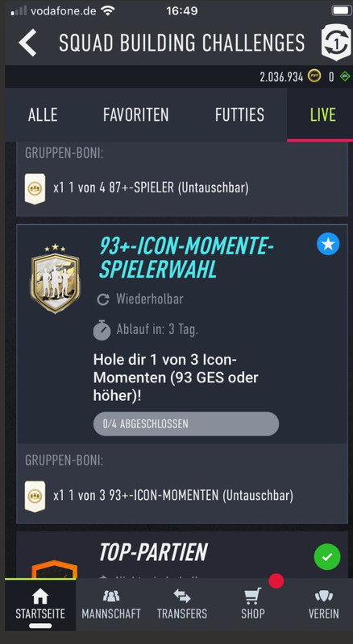Tap the Wiederholbar repeat icon
Screen dimensions: 353x644
pos(103,299)
